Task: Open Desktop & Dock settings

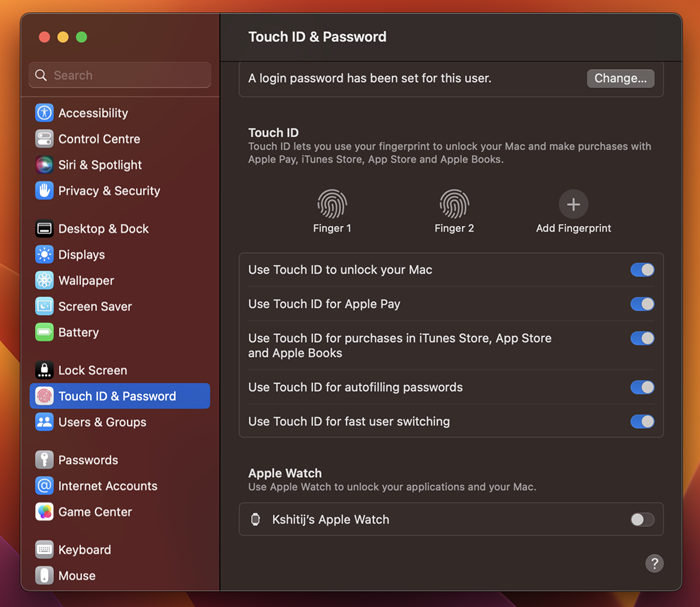Action: (120, 229)
